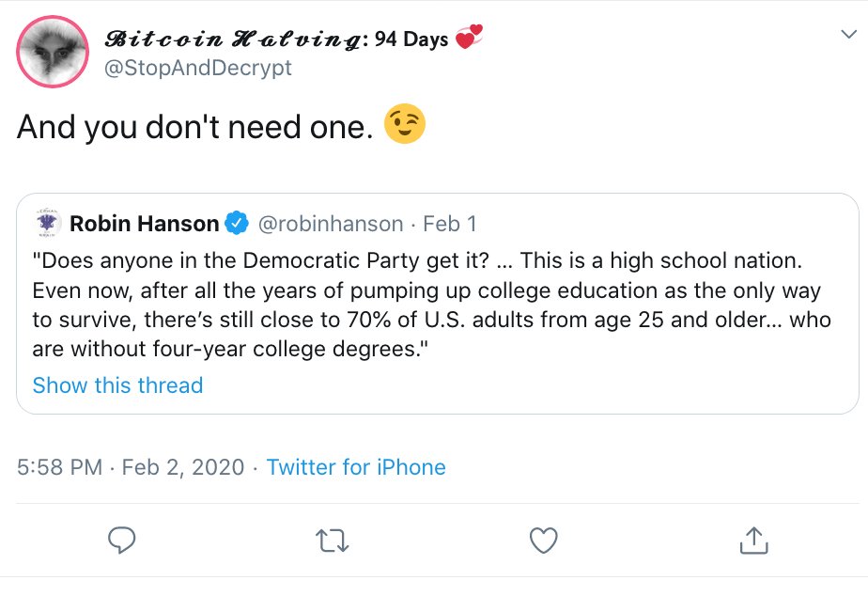Open the @StopAndDecrypt handle
Viewport: 868px width, 596px height.
pos(198,68)
